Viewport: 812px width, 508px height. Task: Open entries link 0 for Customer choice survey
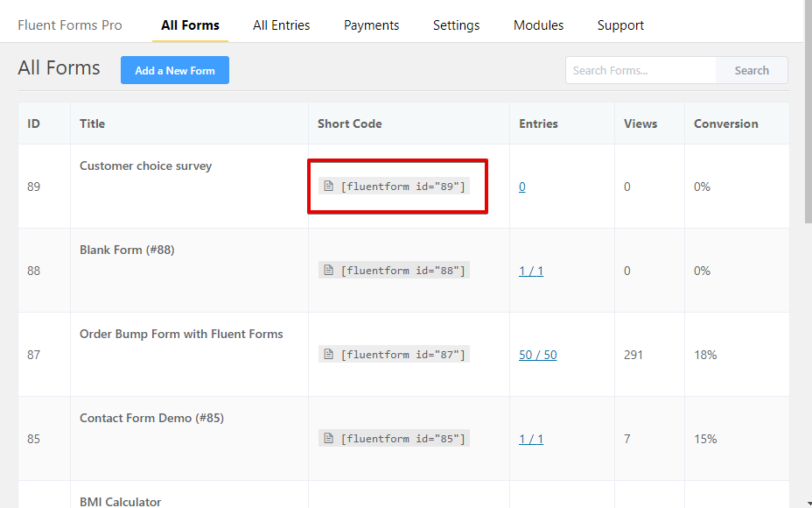tap(522, 187)
